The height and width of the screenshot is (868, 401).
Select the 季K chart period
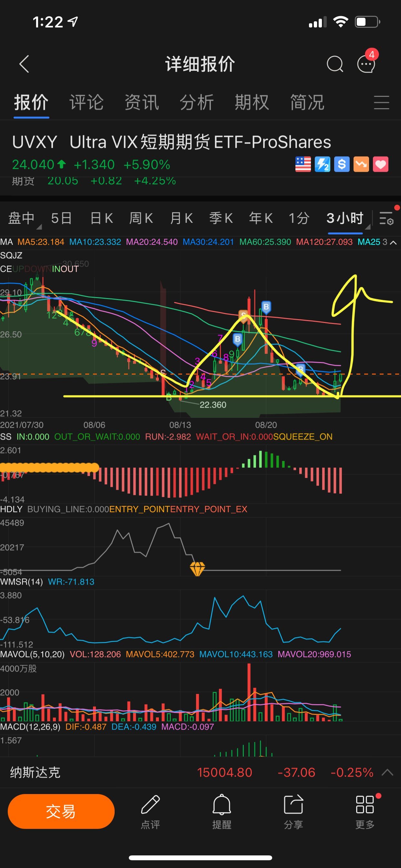[x=221, y=218]
